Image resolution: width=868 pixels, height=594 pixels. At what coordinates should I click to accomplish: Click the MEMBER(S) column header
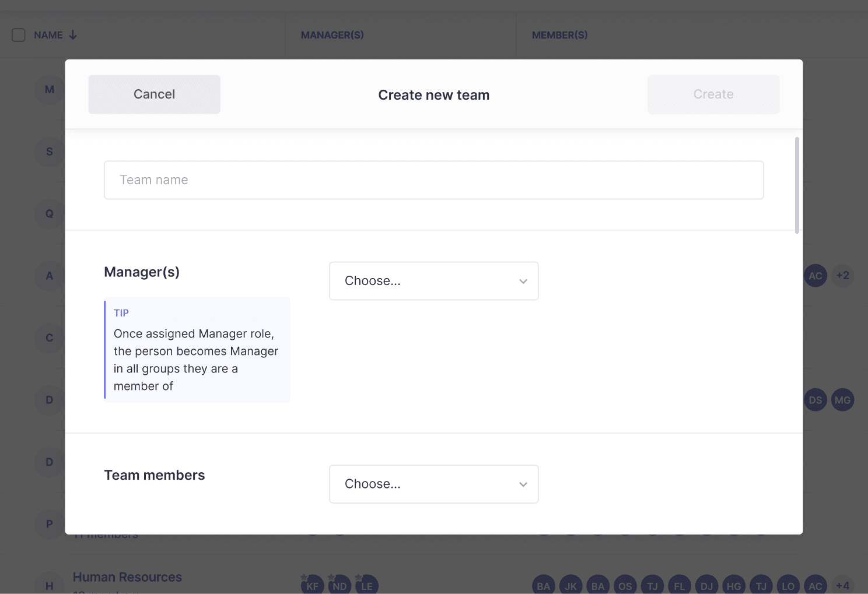pyautogui.click(x=560, y=35)
